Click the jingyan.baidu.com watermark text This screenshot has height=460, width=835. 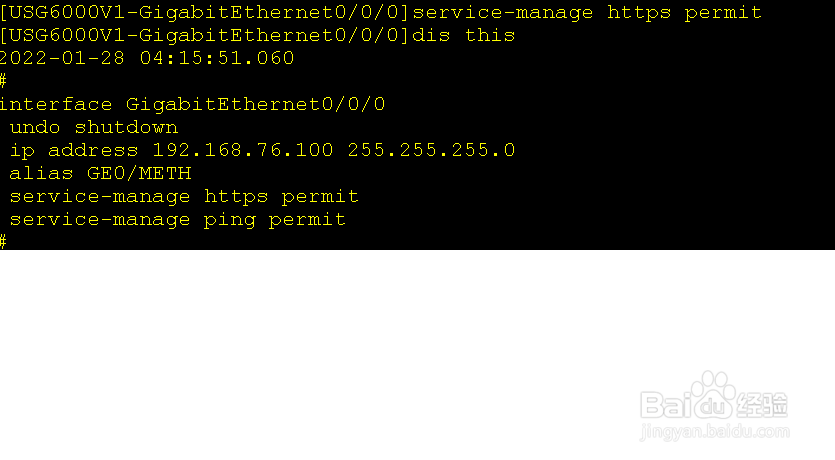(715, 432)
